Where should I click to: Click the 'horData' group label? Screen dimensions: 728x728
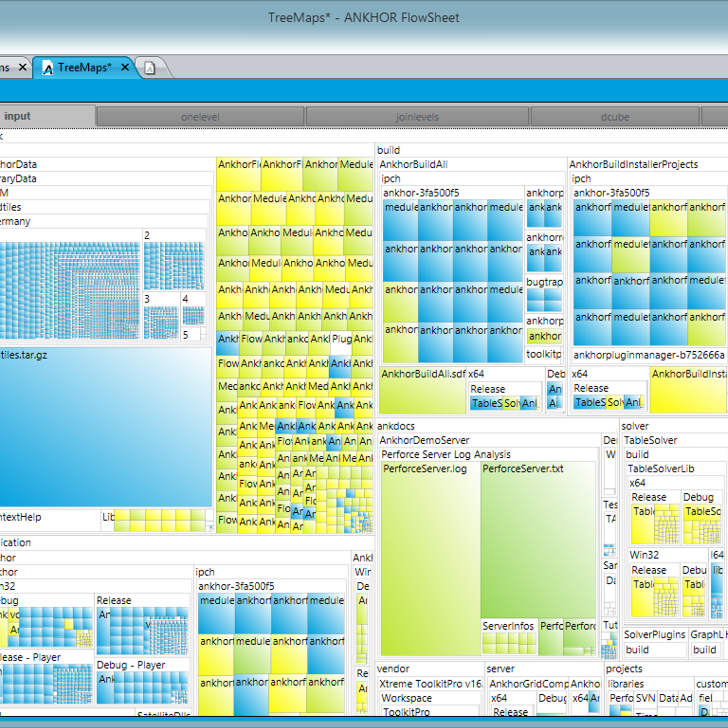pos(18,164)
